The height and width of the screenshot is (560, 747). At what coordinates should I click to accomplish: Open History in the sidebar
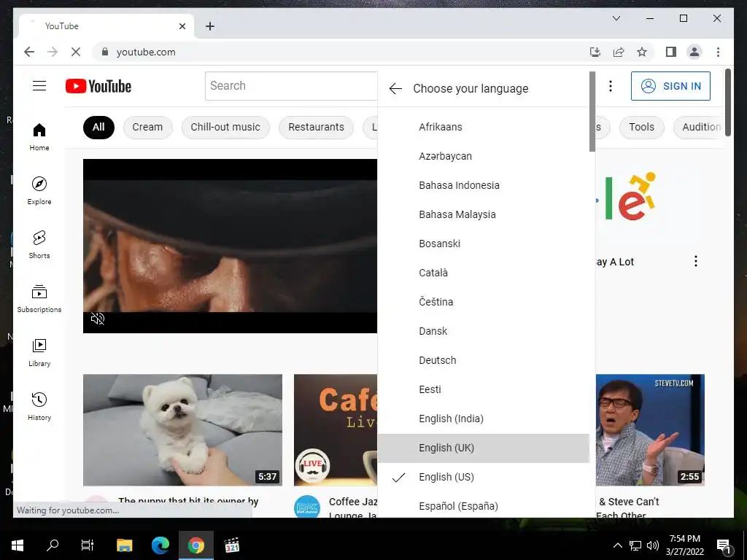click(39, 406)
